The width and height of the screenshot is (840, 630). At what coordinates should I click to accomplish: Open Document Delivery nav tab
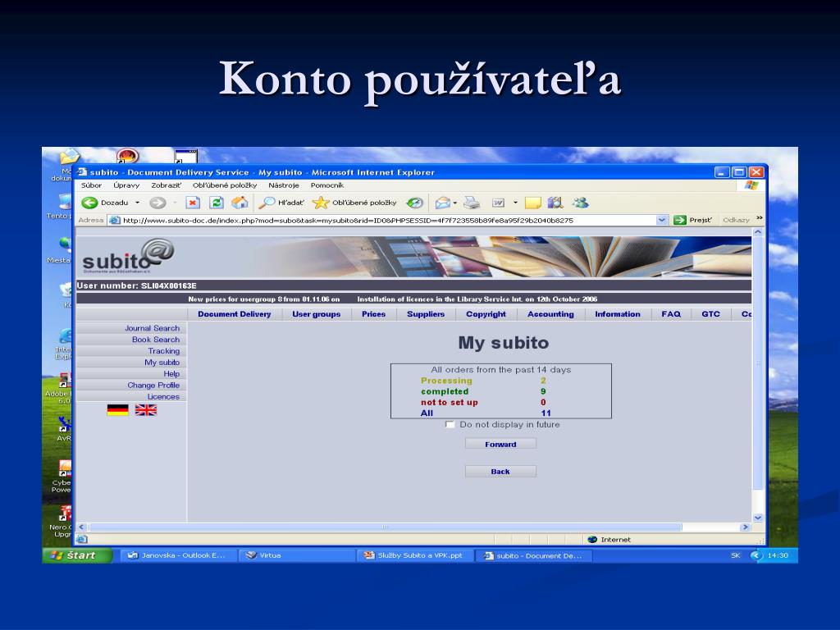[234, 314]
